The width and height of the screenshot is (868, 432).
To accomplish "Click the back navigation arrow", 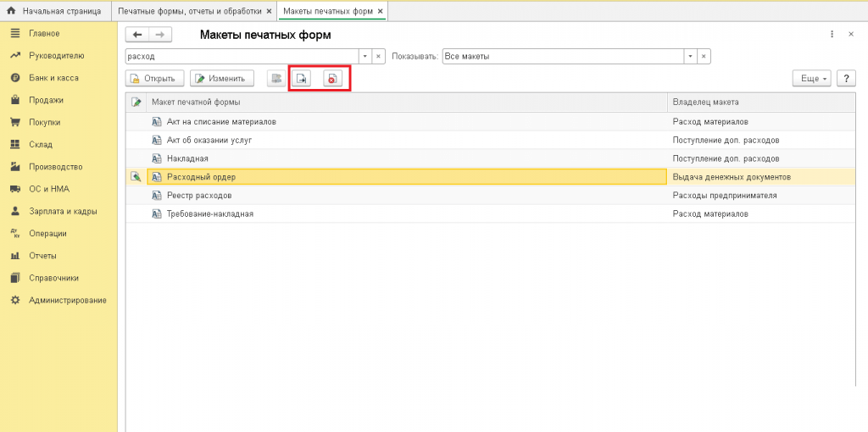I will click(x=137, y=35).
